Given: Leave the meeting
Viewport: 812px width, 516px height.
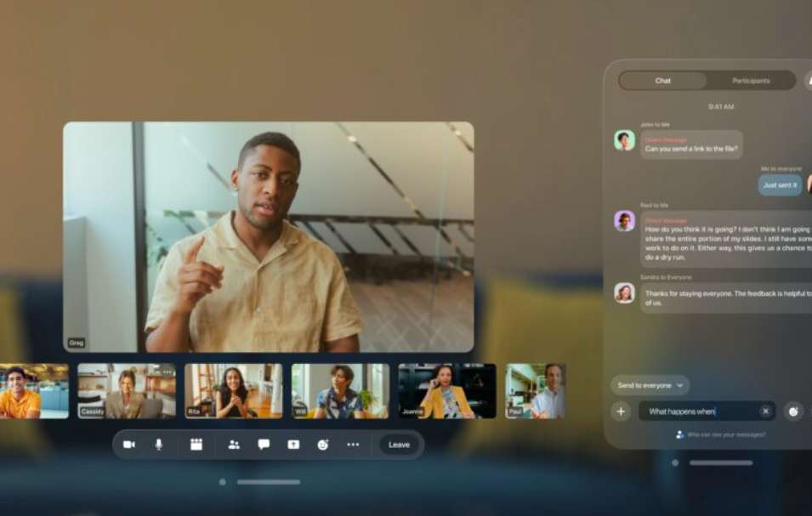Looking at the screenshot, I should coord(400,445).
